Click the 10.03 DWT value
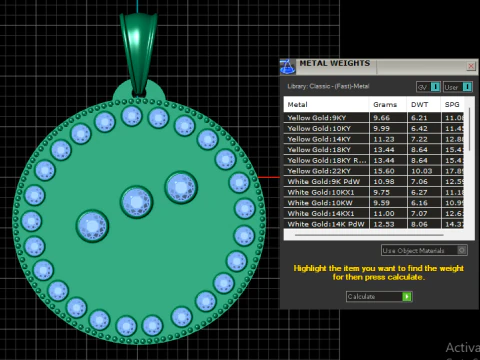The height and width of the screenshot is (360, 480). (x=422, y=171)
